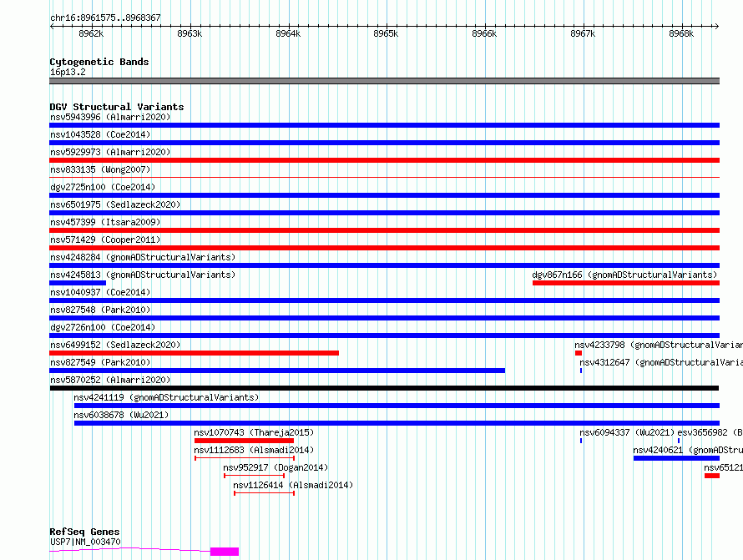Click the blue bar under nsv5943996
This screenshot has height=560, width=743.
pos(384,125)
